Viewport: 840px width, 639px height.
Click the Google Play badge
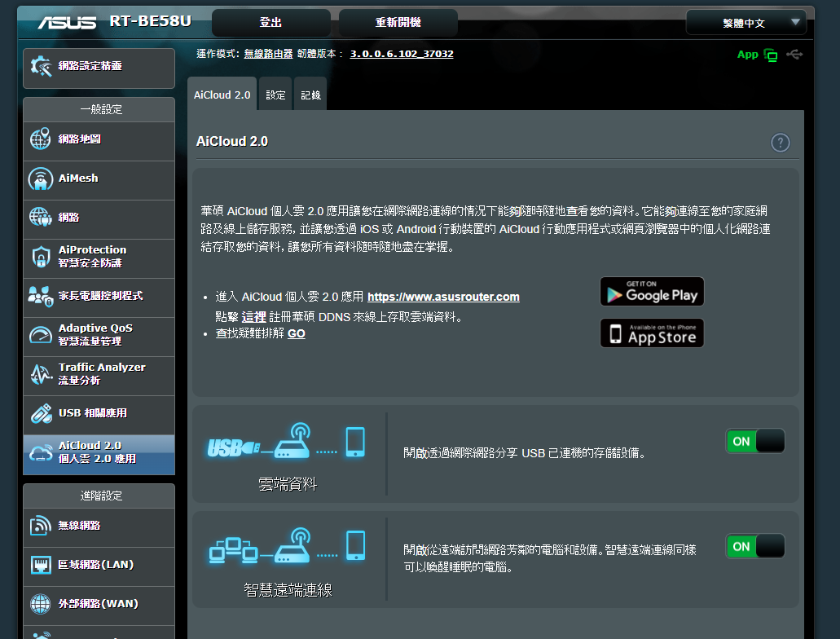tap(652, 292)
